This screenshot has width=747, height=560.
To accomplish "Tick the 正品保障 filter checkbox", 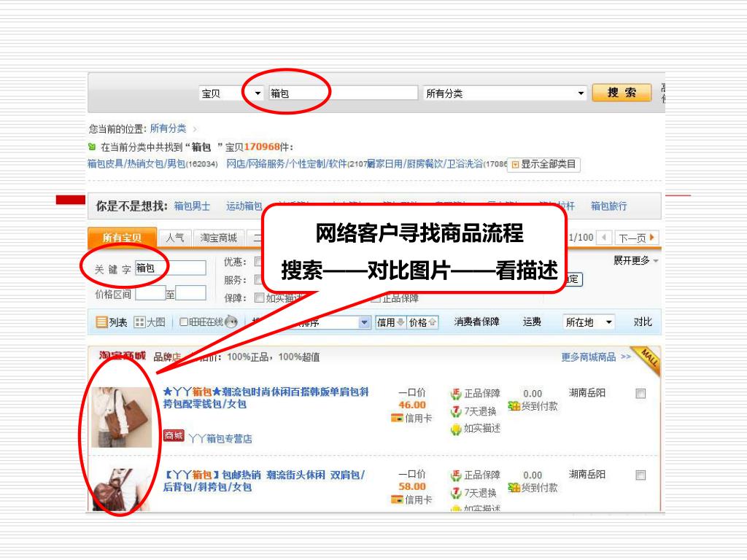I will [x=376, y=298].
